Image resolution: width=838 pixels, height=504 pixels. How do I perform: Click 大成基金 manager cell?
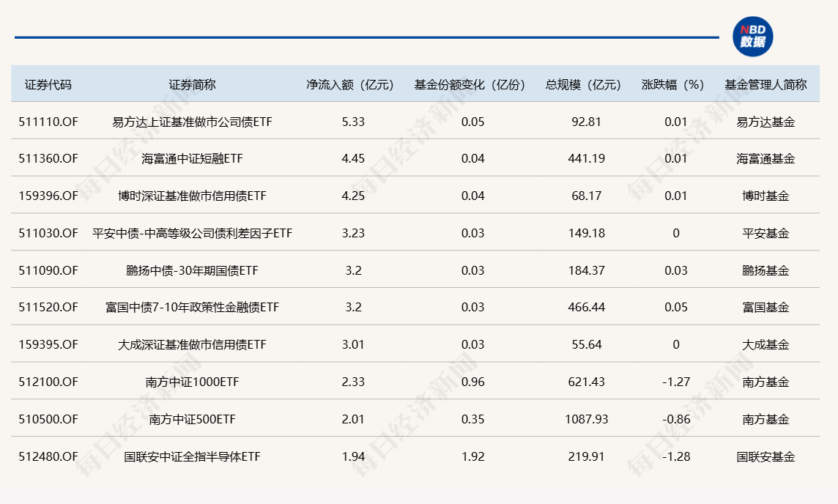[766, 345]
